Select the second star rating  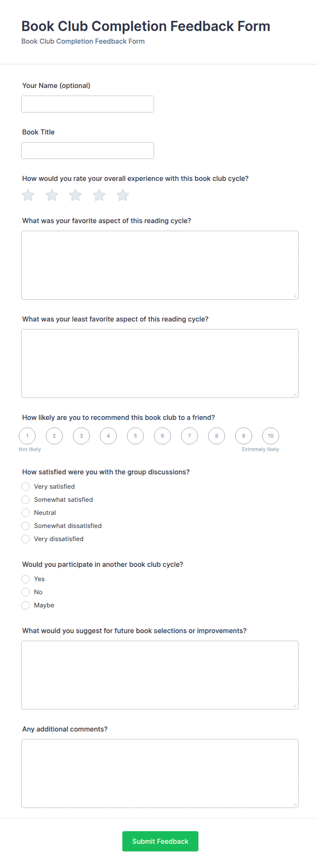[51, 195]
